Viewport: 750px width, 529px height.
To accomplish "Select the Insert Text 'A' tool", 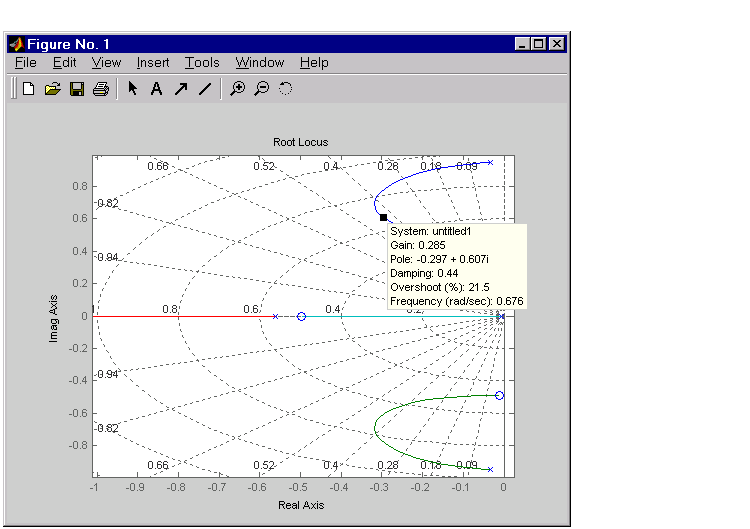I will pos(156,89).
